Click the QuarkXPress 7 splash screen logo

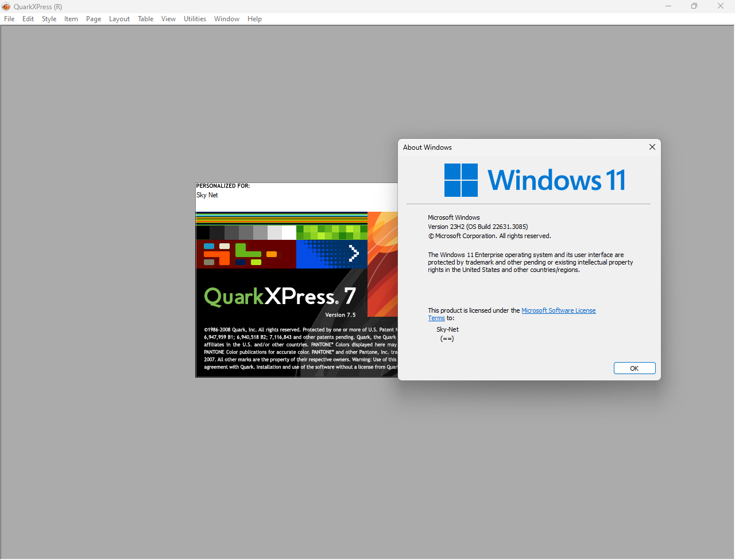point(280,297)
